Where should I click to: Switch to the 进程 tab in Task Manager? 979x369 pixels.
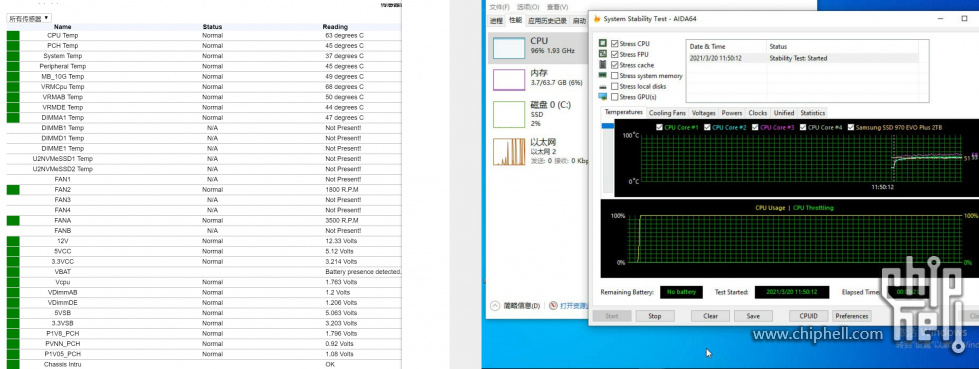[496, 21]
